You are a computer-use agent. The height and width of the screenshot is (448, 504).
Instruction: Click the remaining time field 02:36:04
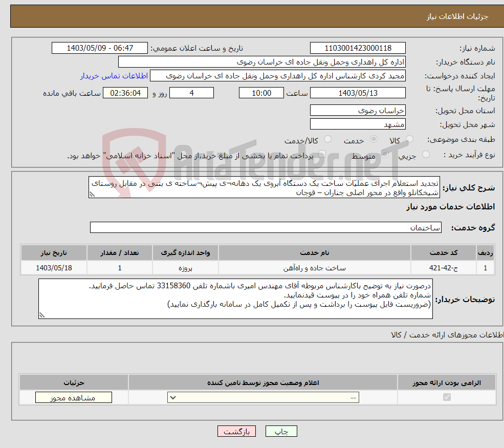coord(125,93)
